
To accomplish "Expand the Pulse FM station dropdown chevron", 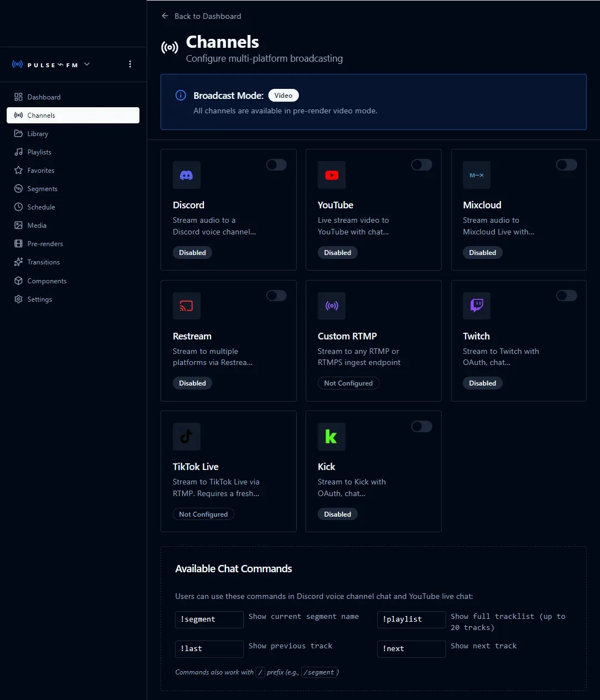I will tap(87, 64).
